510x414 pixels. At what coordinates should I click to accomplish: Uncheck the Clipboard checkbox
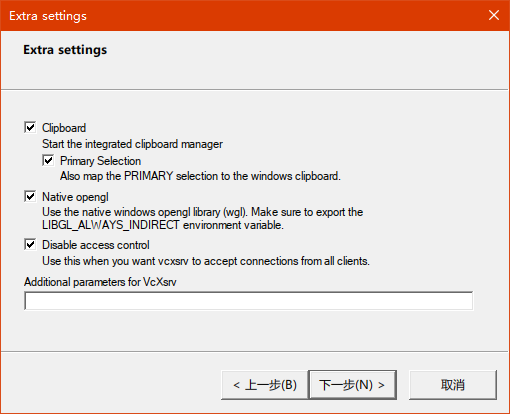[x=30, y=127]
